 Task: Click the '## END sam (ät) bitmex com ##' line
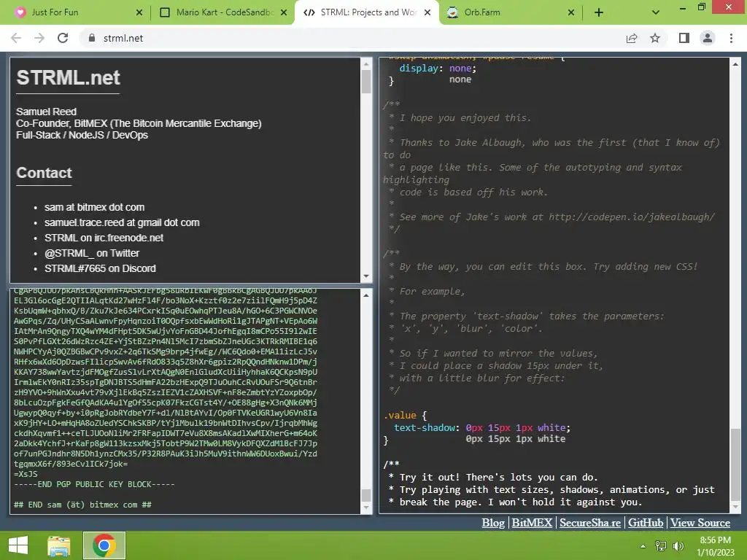pyautogui.click(x=82, y=505)
